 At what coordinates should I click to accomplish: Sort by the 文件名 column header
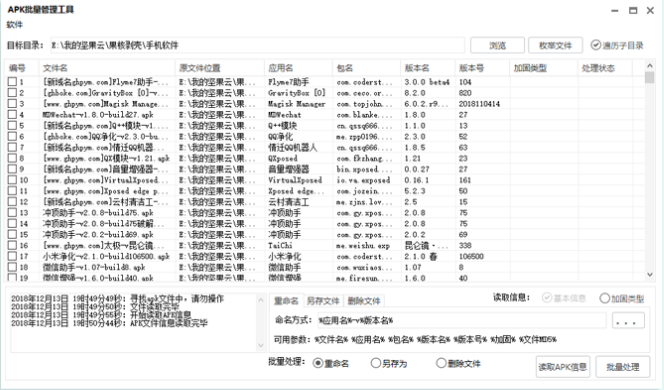(107, 68)
